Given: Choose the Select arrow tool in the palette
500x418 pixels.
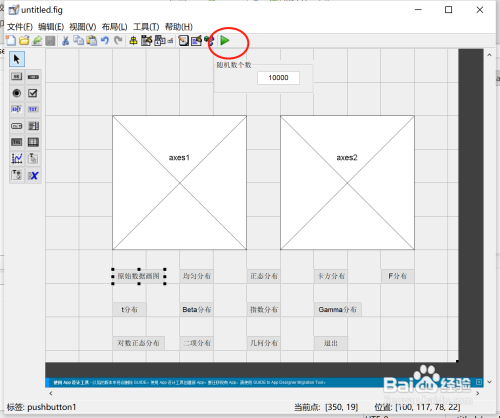Looking at the screenshot, I should click(x=17, y=59).
